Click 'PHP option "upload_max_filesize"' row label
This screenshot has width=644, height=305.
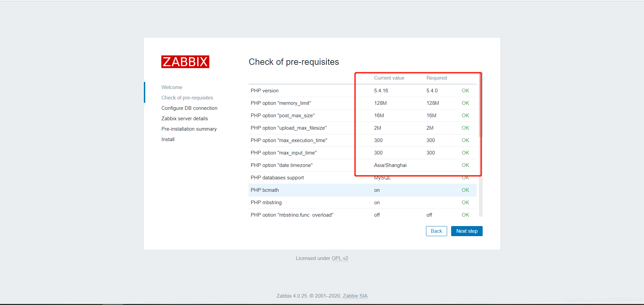coord(288,128)
